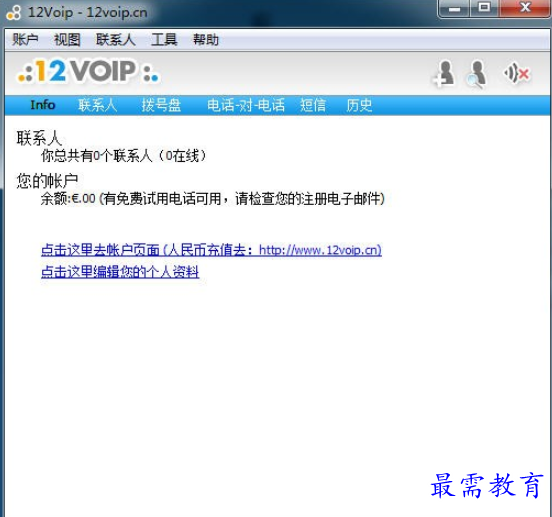
Task: Click the 联系人 heading in Info pane
Action: click(x=39, y=138)
